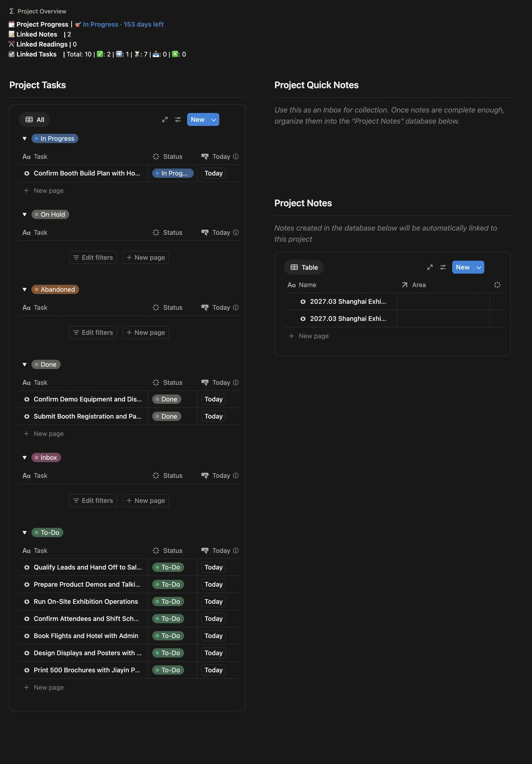The width and height of the screenshot is (532, 764).
Task: Click plus New page in Project Notes table
Action: click(309, 336)
